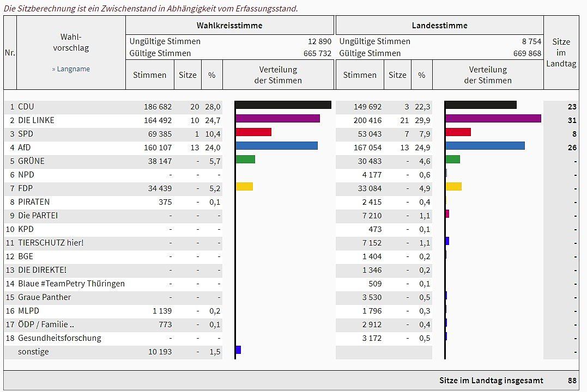Click the Wahlkreisstimme column group header
587x392 pixels.
pos(229,26)
